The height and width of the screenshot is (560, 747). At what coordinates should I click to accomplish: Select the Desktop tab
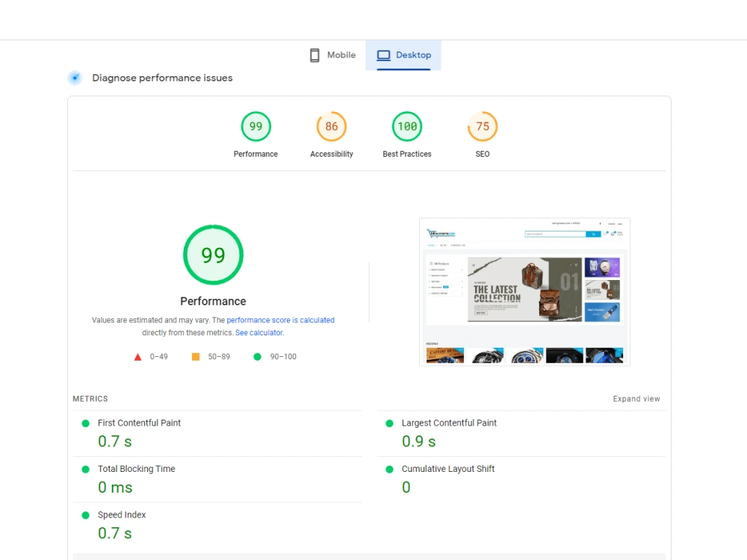[403, 55]
